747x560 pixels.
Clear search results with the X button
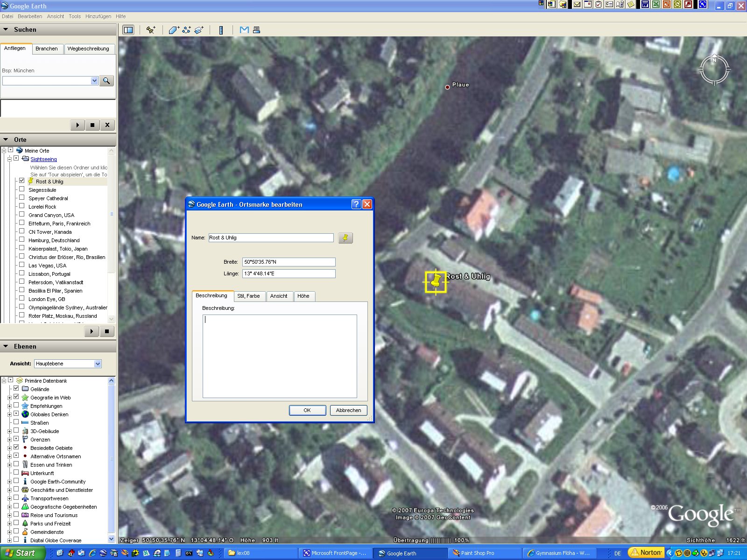click(x=107, y=125)
